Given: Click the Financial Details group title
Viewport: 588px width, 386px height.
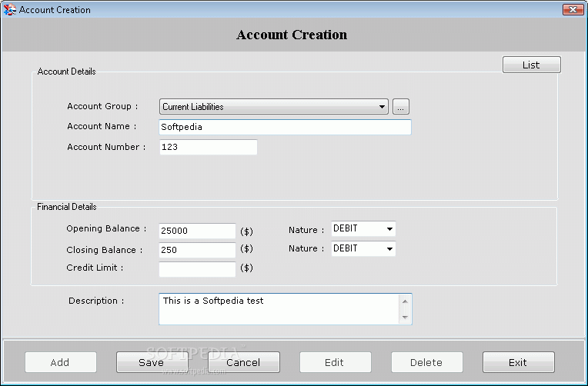Looking at the screenshot, I should click(x=67, y=207).
